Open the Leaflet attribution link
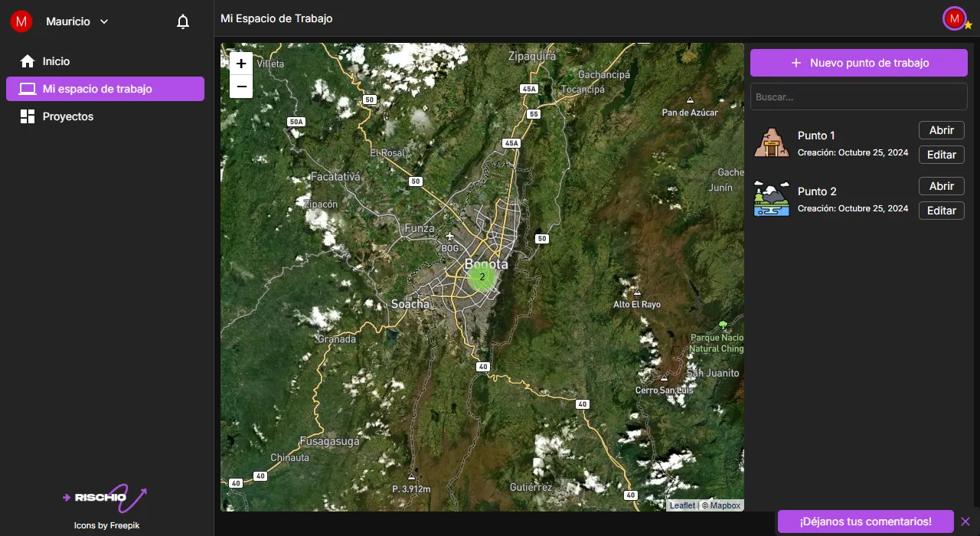Screen dimensions: 980x536 coord(682,505)
